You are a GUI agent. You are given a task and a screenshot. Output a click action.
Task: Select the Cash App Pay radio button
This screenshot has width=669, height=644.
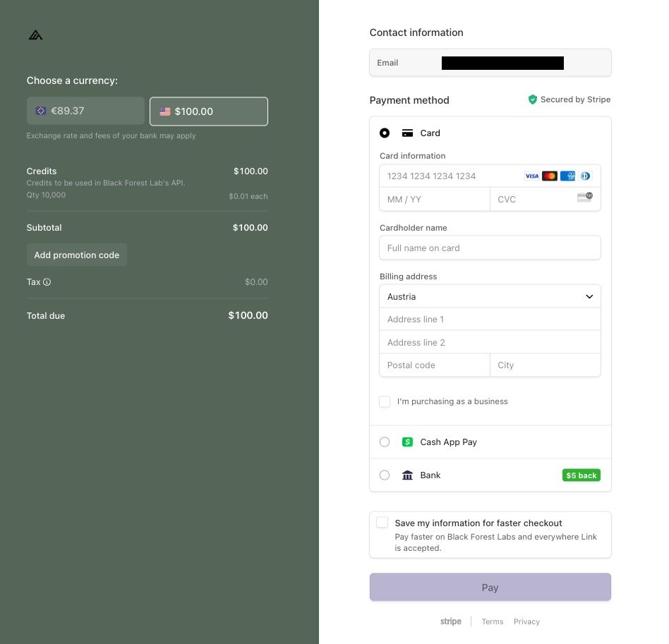[385, 442]
